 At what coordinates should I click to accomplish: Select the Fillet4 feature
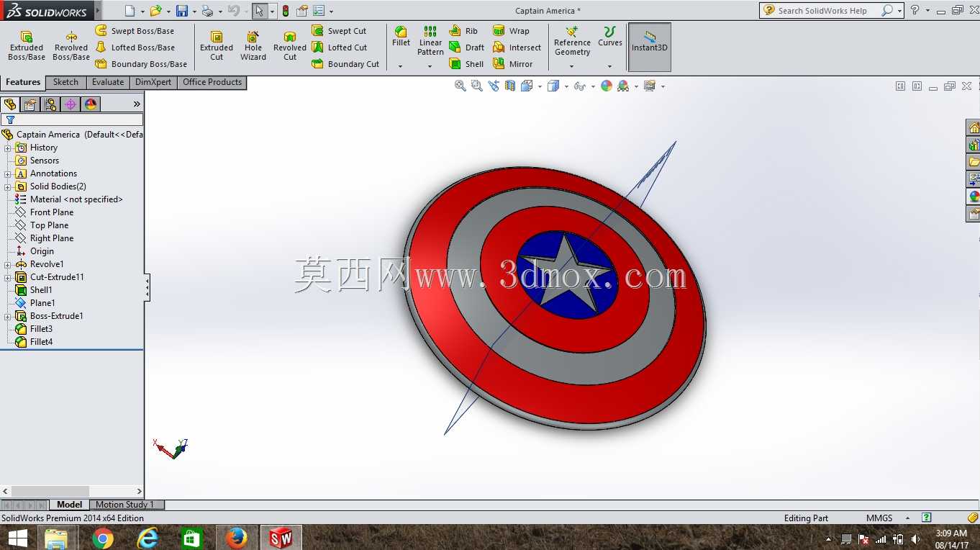41,342
